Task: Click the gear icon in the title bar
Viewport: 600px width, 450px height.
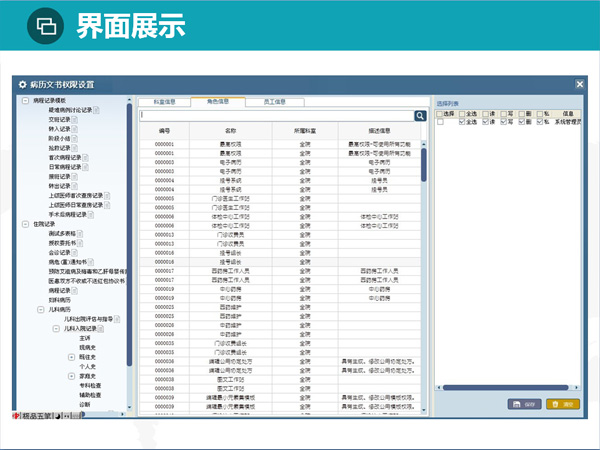Action: tap(23, 84)
